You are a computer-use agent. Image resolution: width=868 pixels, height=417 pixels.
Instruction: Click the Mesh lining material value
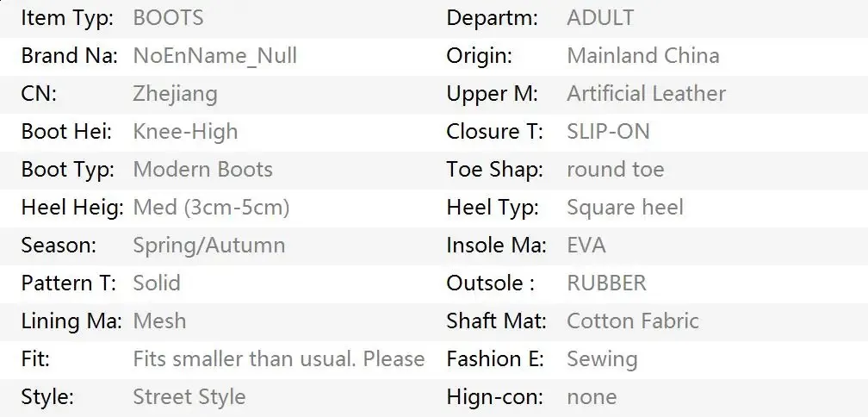pyautogui.click(x=159, y=321)
